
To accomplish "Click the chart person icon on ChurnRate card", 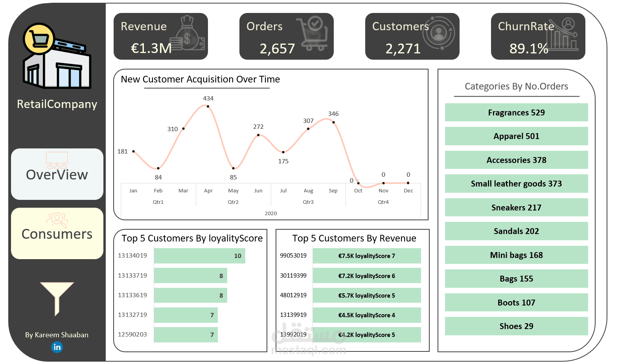I will [x=563, y=34].
